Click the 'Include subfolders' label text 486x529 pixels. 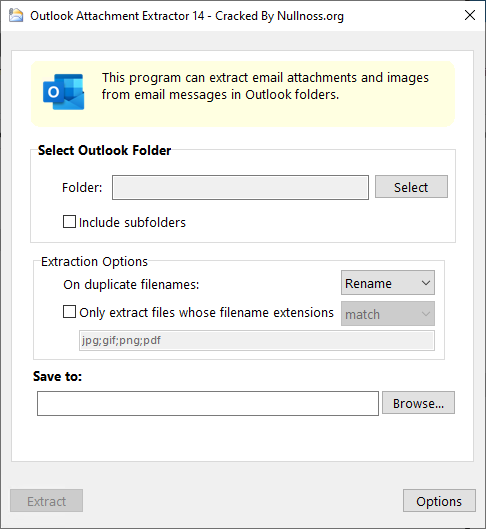132,223
